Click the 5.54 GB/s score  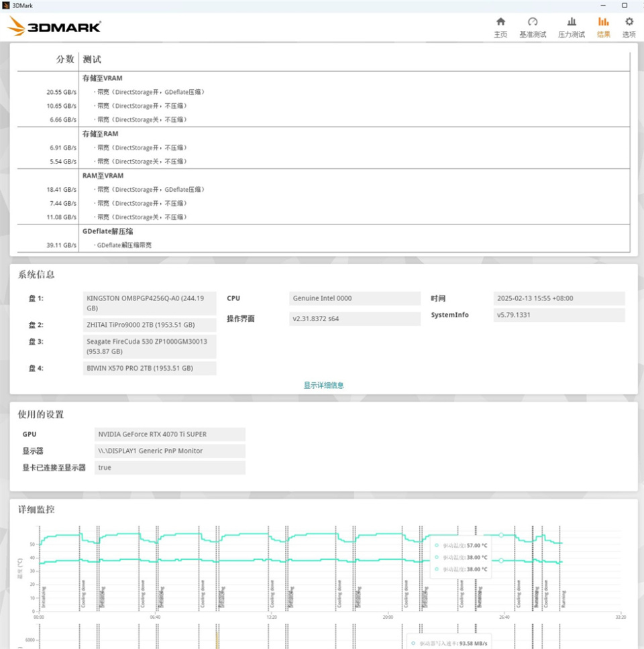(x=63, y=162)
